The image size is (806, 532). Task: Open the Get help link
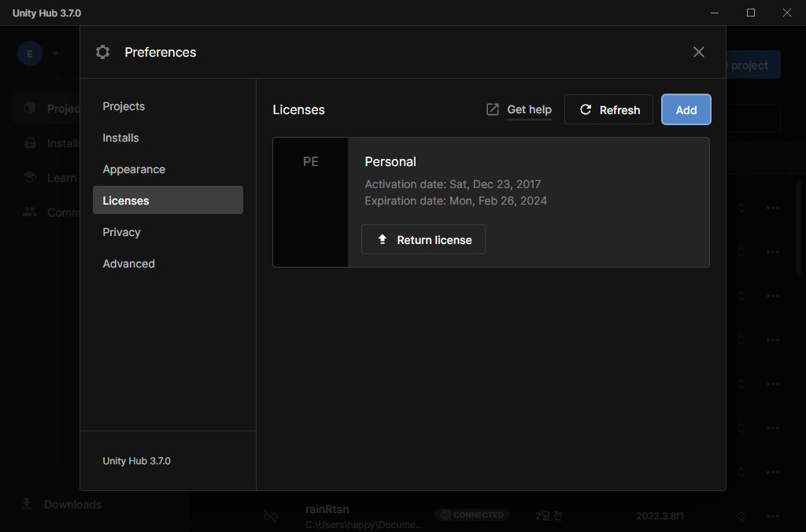tap(529, 109)
